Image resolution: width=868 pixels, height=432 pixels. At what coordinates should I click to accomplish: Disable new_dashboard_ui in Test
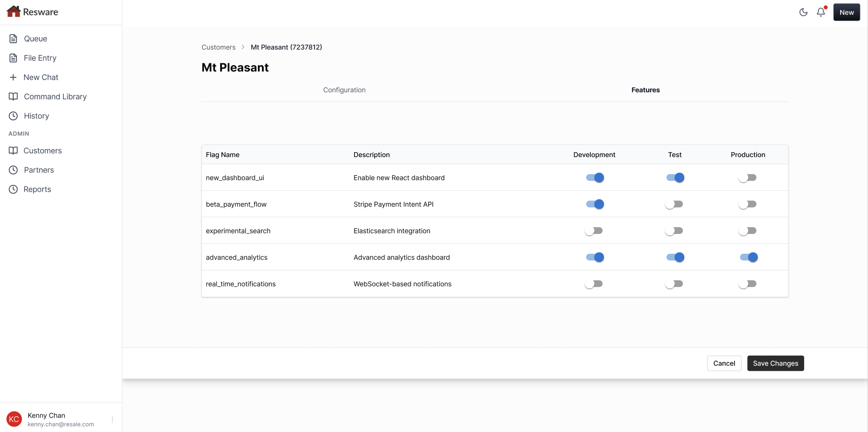coord(675,178)
